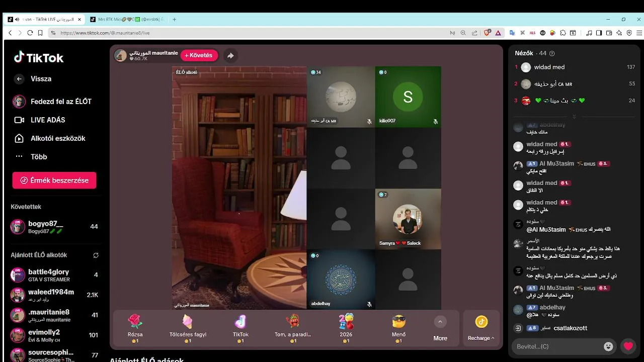Open a new browser tab
The image size is (644, 362).
click(x=174, y=20)
